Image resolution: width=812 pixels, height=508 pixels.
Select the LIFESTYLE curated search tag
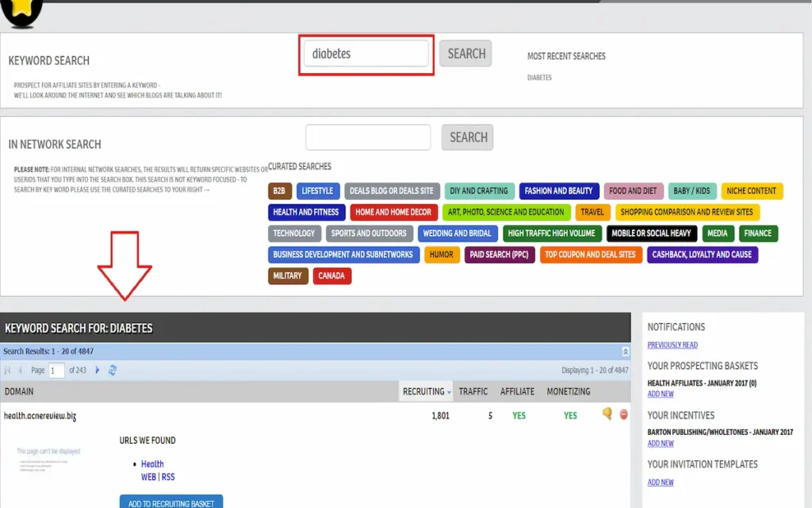[318, 190]
